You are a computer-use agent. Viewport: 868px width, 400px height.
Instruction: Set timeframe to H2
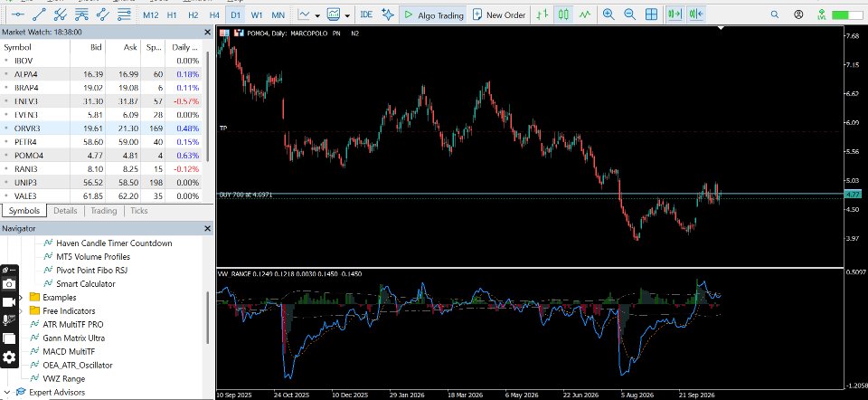click(193, 15)
